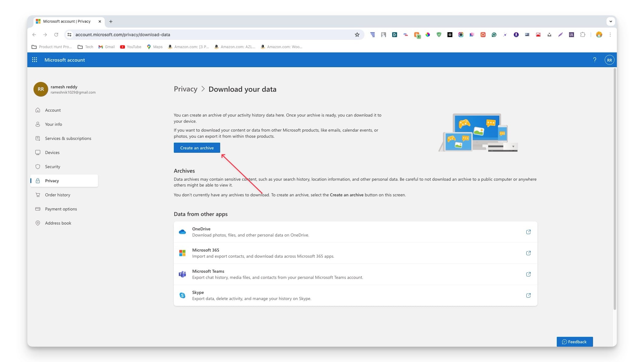Open Services & subscriptions in sidebar
The image size is (644, 362).
(x=64, y=138)
